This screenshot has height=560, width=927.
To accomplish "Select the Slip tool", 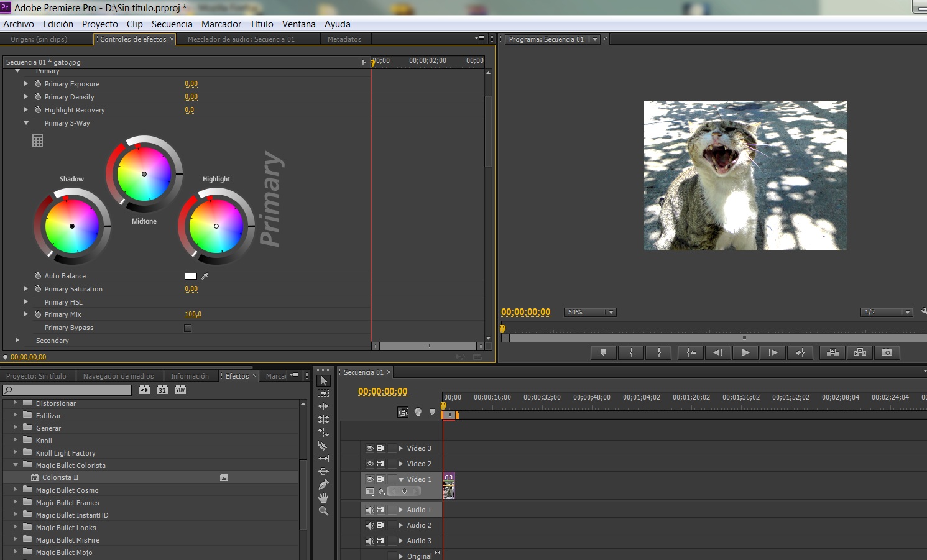I will pyautogui.click(x=323, y=459).
